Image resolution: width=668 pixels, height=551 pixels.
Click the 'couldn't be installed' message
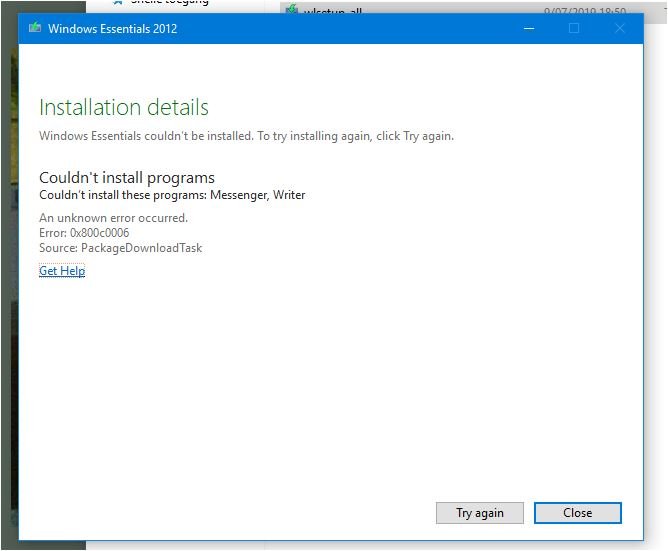coord(246,136)
